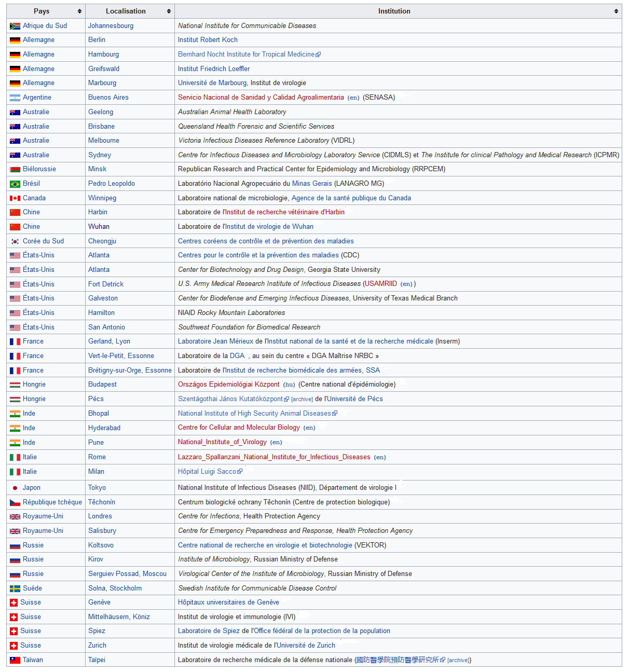Click 'Swedish Institute for Communicable Disease Control' text

(x=257, y=588)
